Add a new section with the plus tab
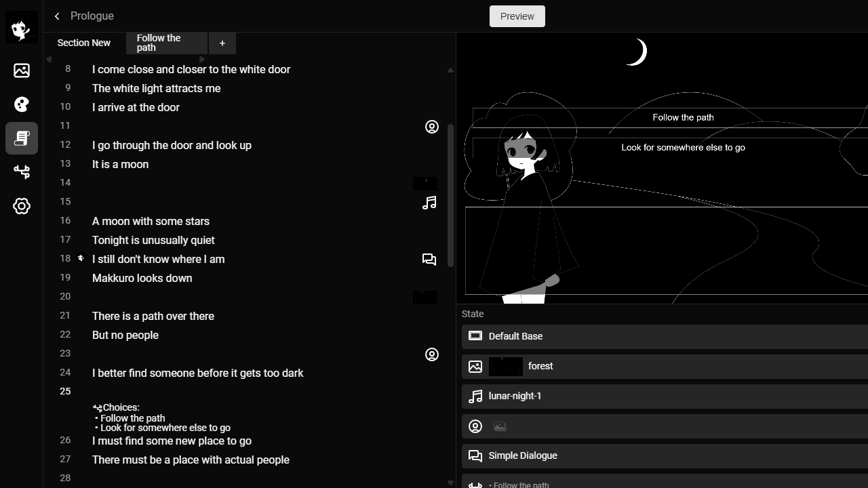This screenshot has width=868, height=488. click(222, 43)
